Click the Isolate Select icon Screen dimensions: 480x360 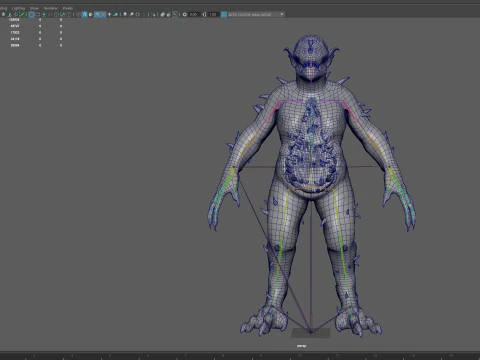(154, 14)
